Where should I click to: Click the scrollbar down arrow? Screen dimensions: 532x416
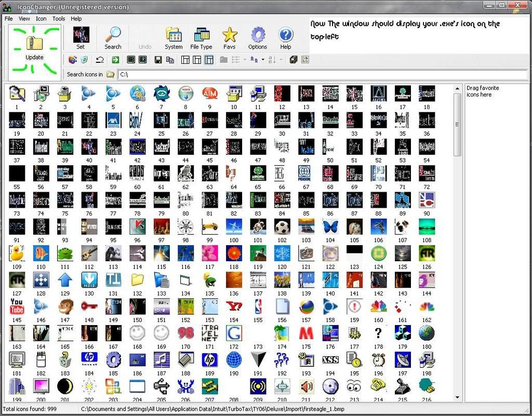(457, 397)
